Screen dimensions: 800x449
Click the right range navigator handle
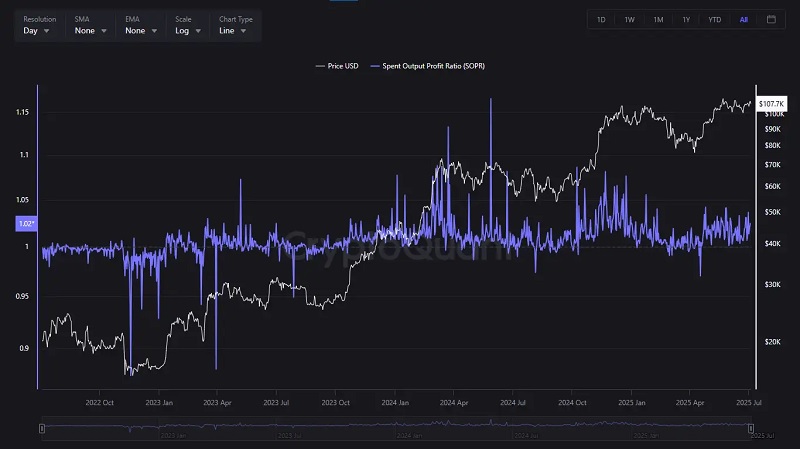point(752,428)
